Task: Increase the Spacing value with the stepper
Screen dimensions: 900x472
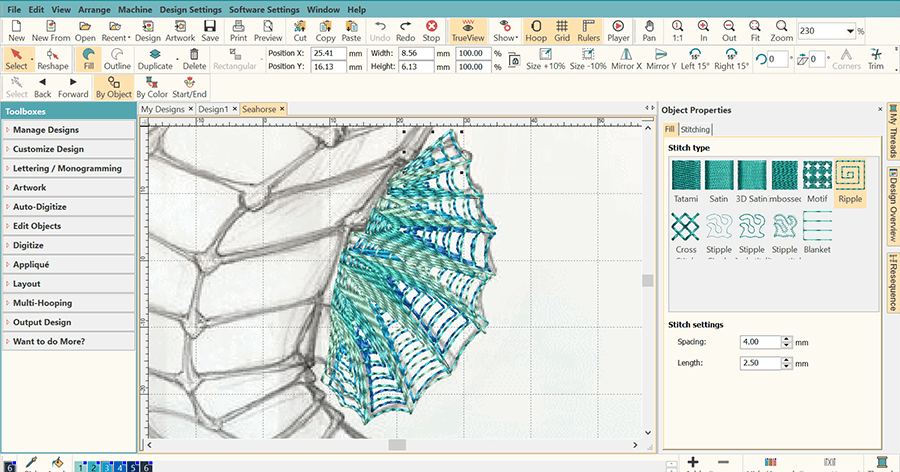Action: tap(786, 338)
